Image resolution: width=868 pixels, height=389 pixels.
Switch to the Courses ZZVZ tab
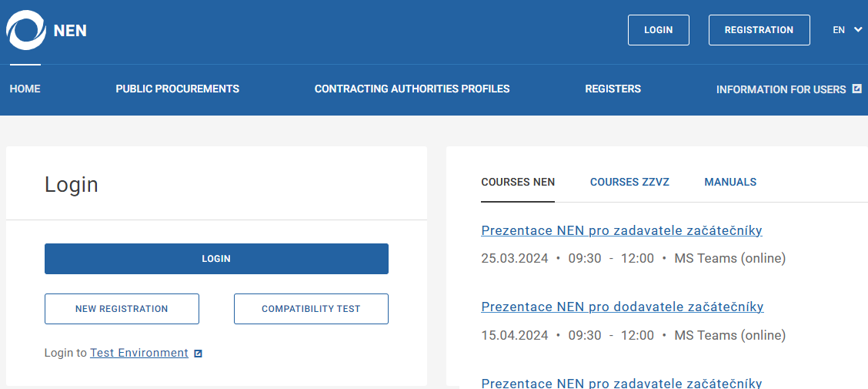(629, 183)
